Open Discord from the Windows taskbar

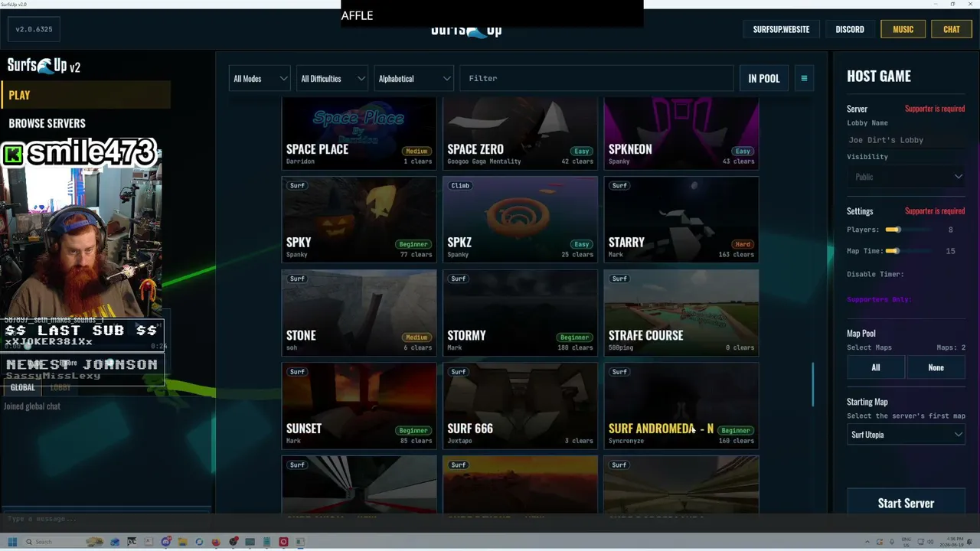pos(165,542)
